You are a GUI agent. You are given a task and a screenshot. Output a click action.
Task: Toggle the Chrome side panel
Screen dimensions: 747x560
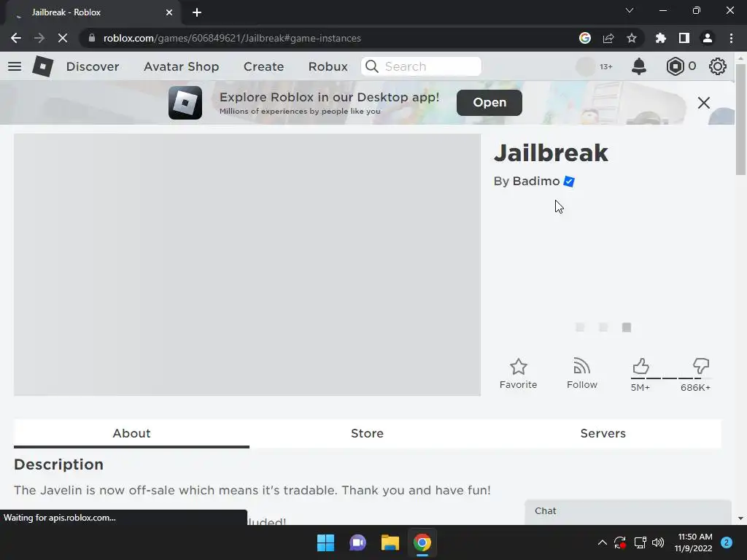click(684, 38)
